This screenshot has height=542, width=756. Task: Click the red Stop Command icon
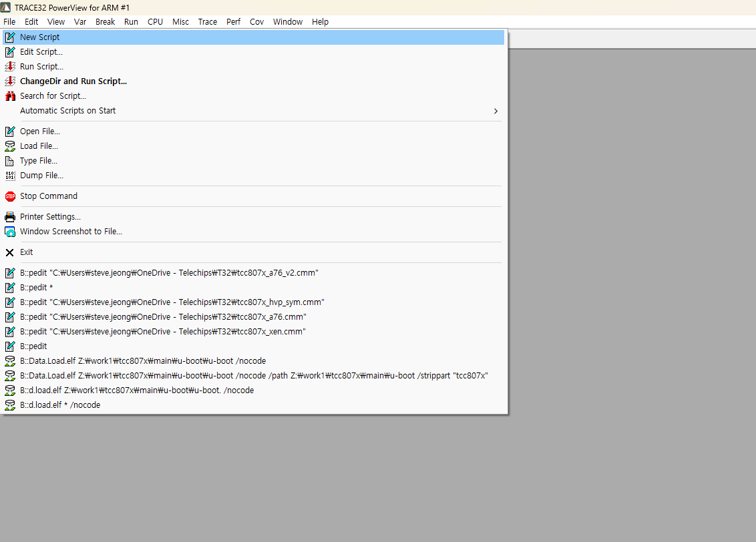9,196
